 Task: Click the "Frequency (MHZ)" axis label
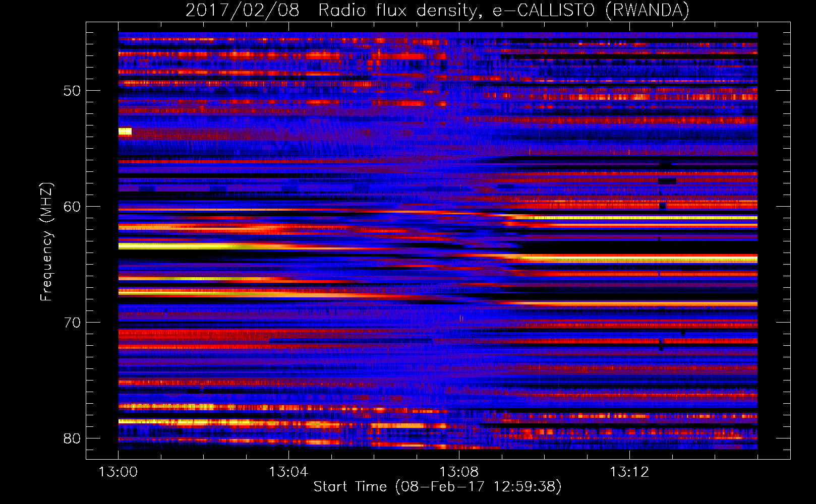46,242
